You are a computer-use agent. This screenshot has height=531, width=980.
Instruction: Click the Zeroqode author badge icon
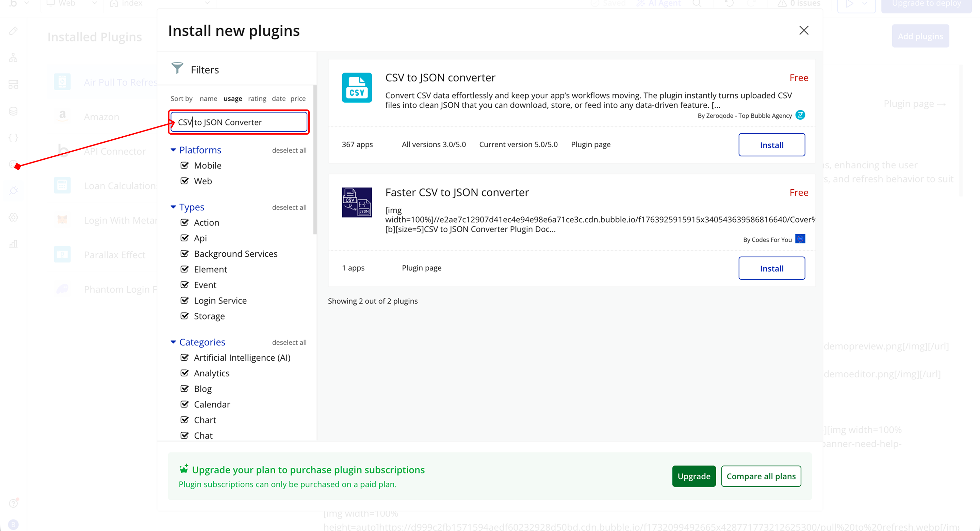tap(800, 115)
